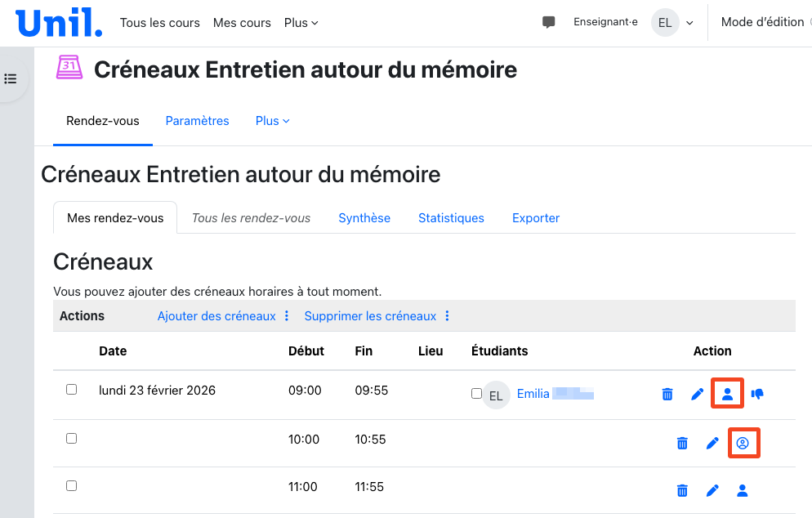
Task: Open the course index sidebar drawer
Action: 11,79
